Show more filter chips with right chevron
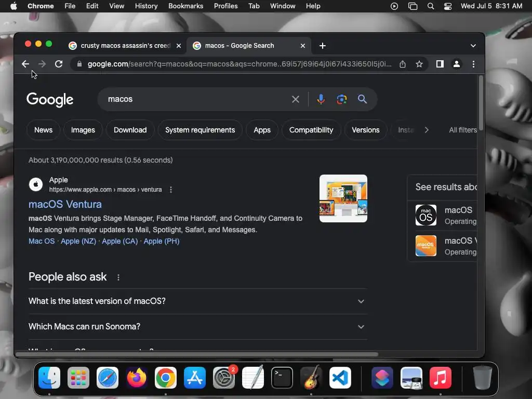Image resolution: width=532 pixels, height=399 pixels. pos(427,130)
